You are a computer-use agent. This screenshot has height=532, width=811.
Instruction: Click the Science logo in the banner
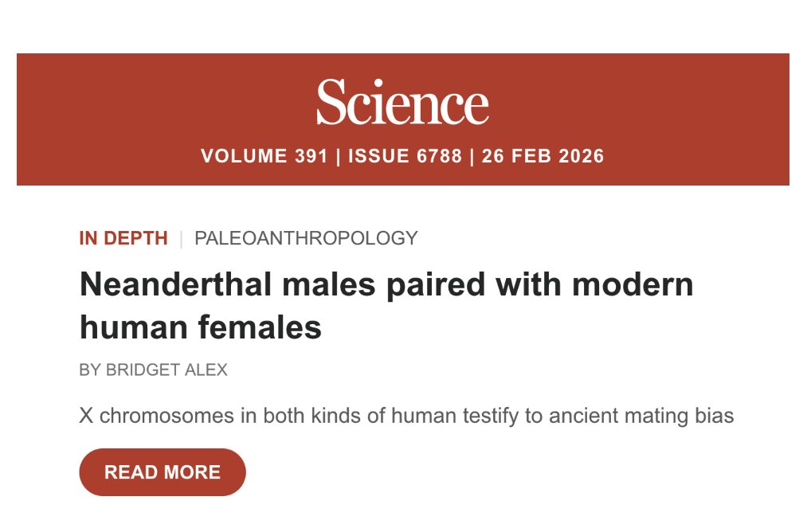tap(402, 102)
